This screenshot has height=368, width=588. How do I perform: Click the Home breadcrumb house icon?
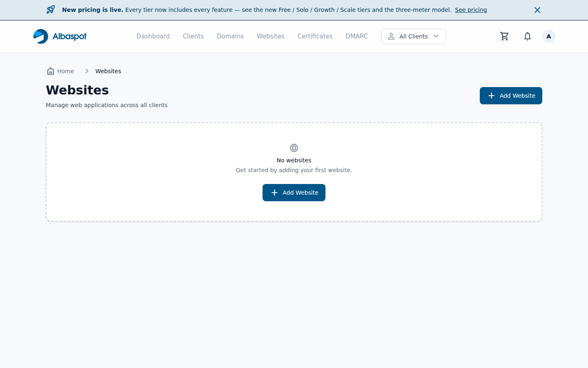pos(51,71)
